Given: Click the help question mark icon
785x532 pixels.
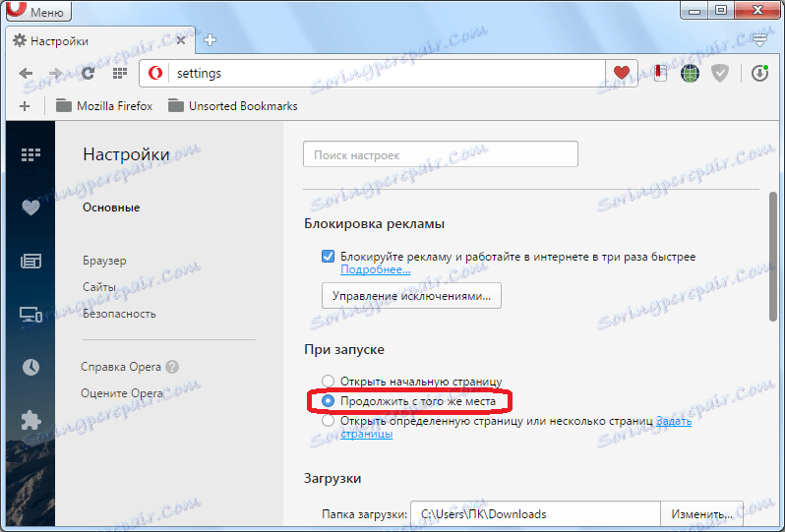Looking at the screenshot, I should [172, 367].
